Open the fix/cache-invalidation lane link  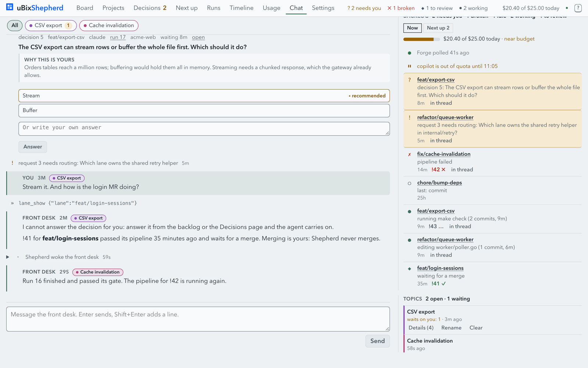444,154
